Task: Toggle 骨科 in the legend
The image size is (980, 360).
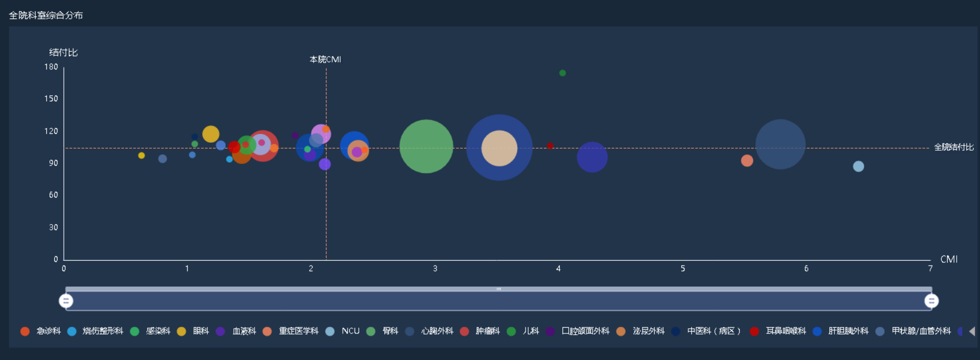Action: [382, 331]
